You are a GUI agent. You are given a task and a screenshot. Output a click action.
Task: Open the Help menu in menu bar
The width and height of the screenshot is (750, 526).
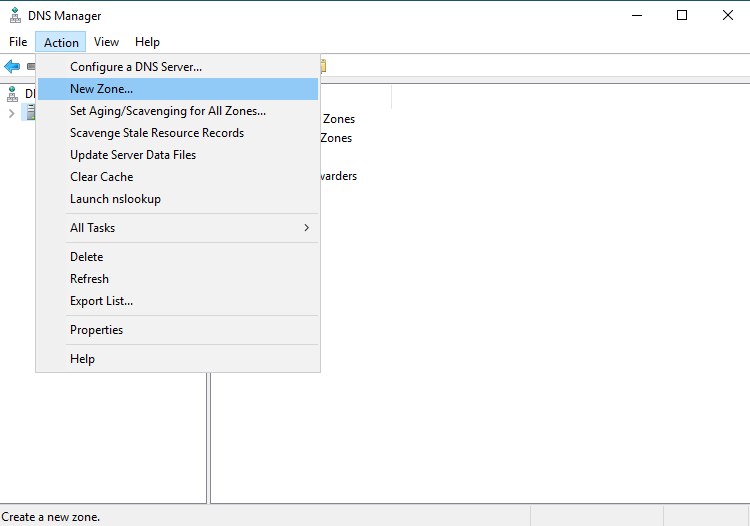(147, 42)
